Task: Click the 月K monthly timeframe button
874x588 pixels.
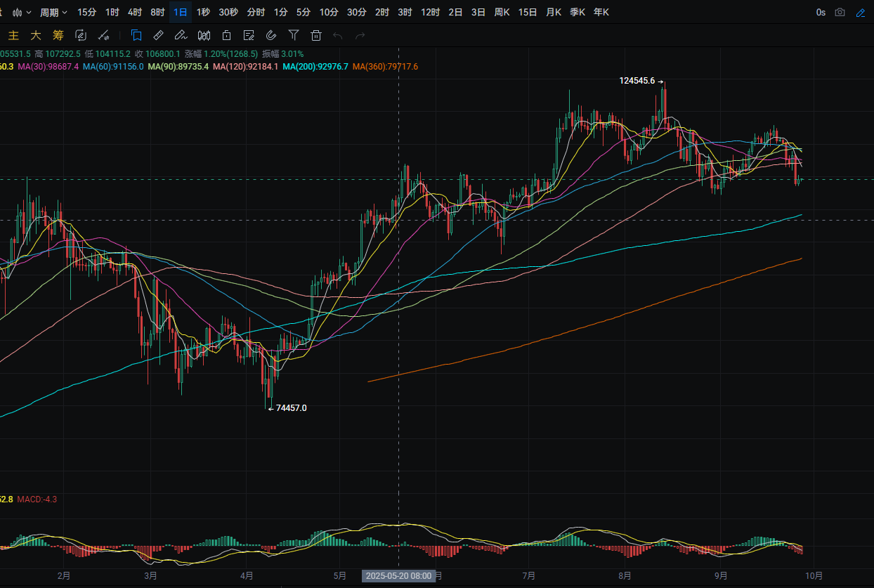Action: pyautogui.click(x=553, y=12)
